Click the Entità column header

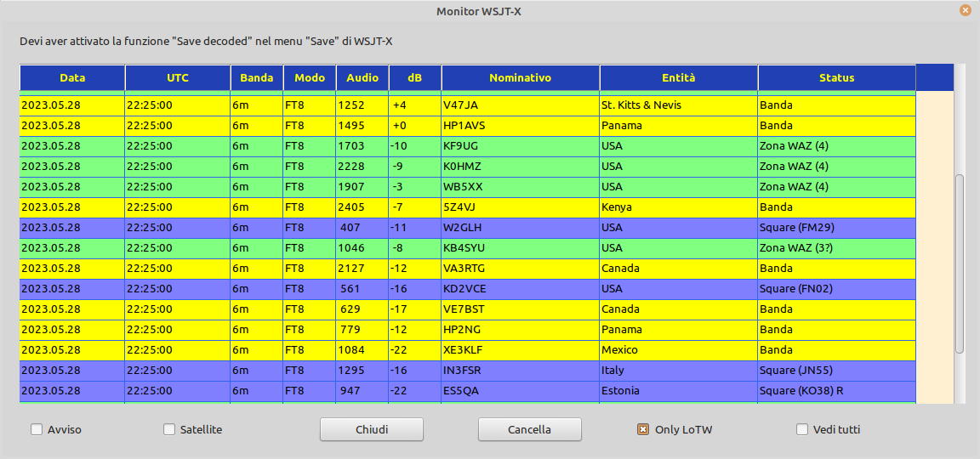click(x=679, y=78)
